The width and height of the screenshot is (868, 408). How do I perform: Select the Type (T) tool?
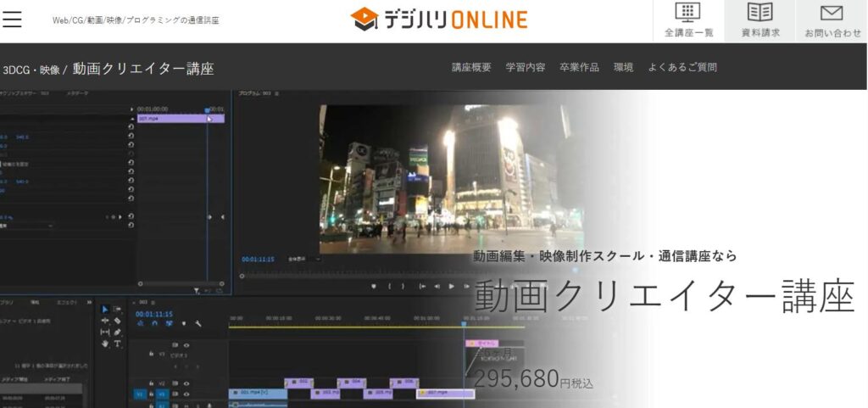117,344
